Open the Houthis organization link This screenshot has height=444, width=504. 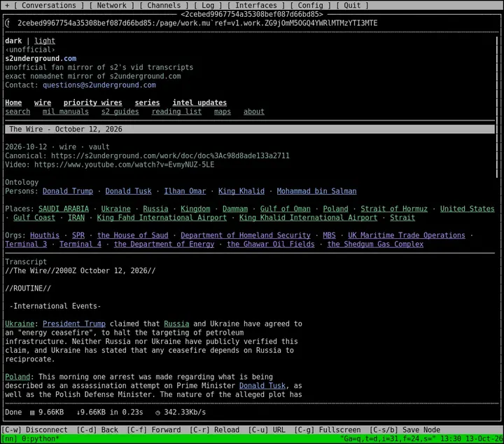pos(45,235)
